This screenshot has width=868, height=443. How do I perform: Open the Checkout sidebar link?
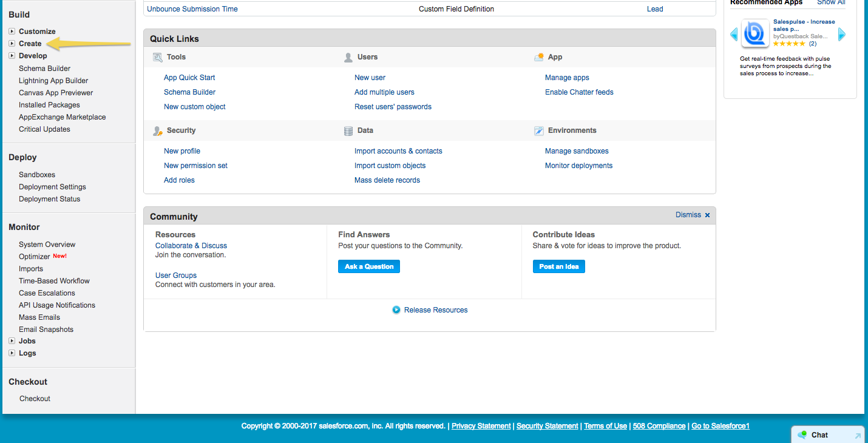[x=35, y=399]
